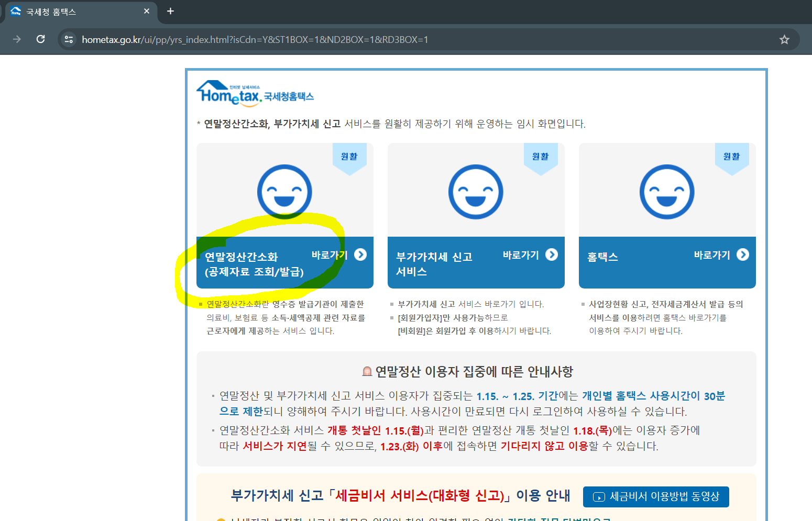812x521 pixels.
Task: Play the 세금비서 이용방법 동영상 button
Action: point(656,496)
